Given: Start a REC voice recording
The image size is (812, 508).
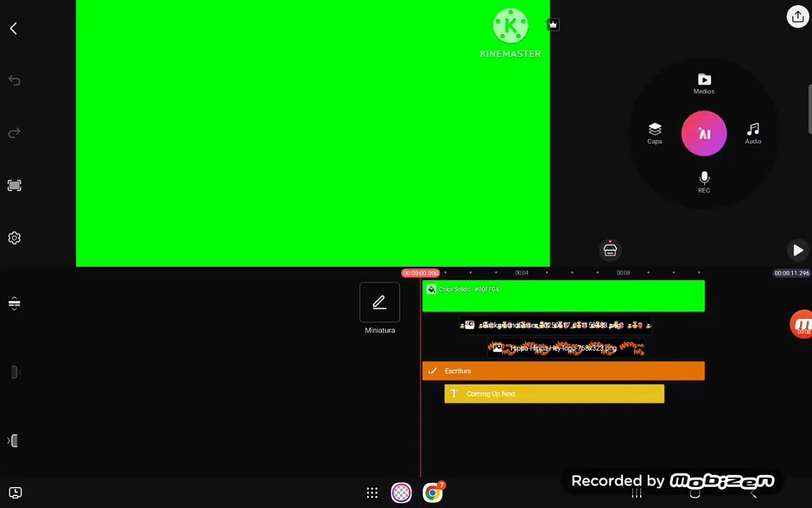Looking at the screenshot, I should tap(703, 183).
